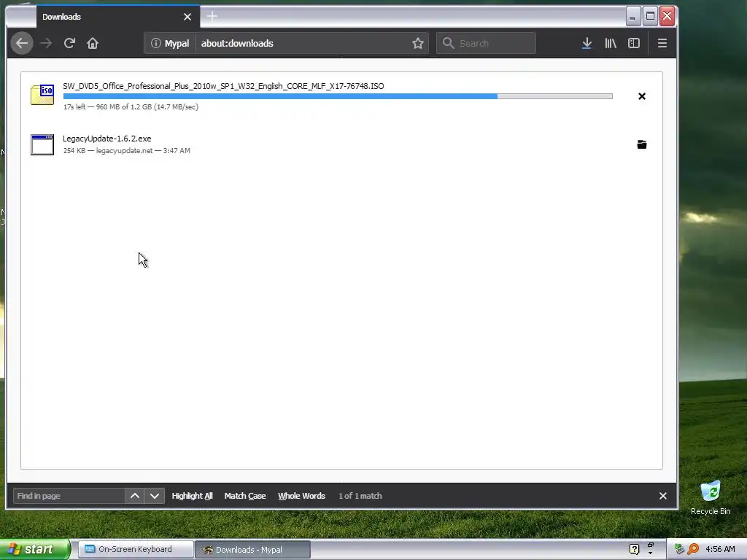Select the Downloads tab
The width and height of the screenshot is (747, 560).
(x=117, y=17)
